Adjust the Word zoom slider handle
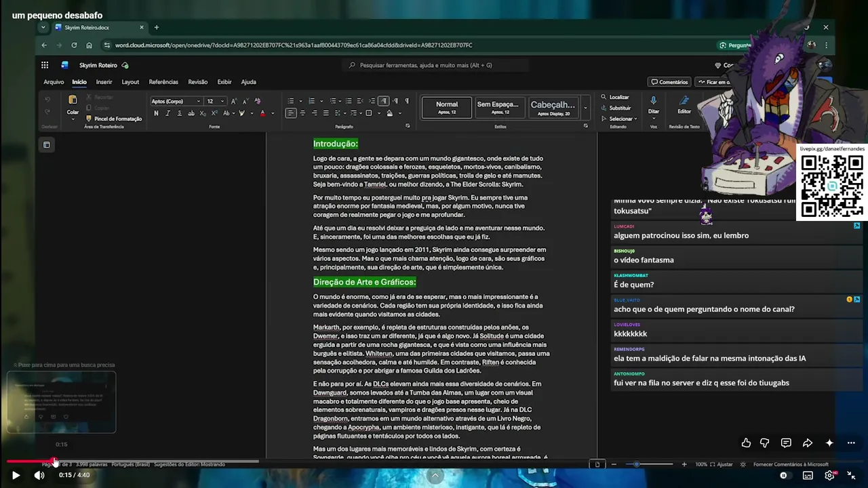Image resolution: width=868 pixels, height=488 pixels. [x=637, y=464]
